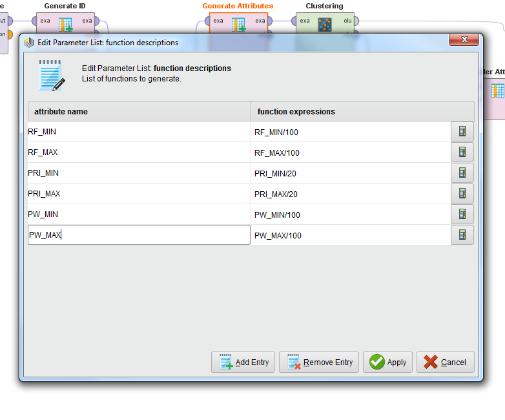505x420 pixels.
Task: Select the Generate Attributes operator icon
Action: pos(239,25)
